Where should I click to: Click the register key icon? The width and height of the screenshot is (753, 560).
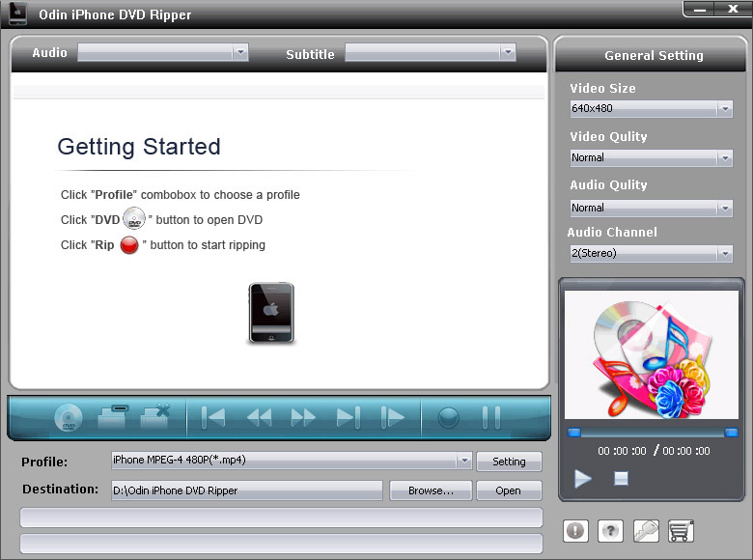tap(646, 531)
